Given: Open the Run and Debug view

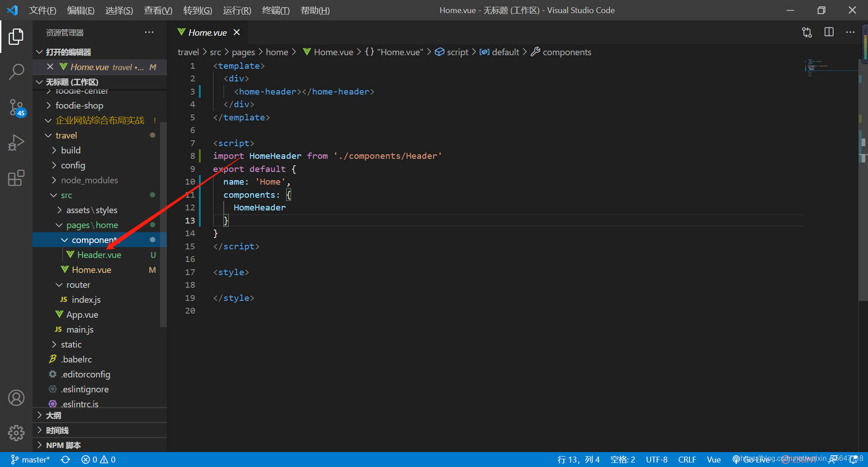Looking at the screenshot, I should 16,143.
